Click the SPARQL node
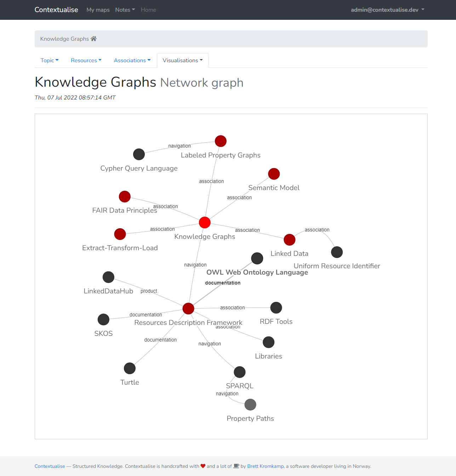 point(240,372)
